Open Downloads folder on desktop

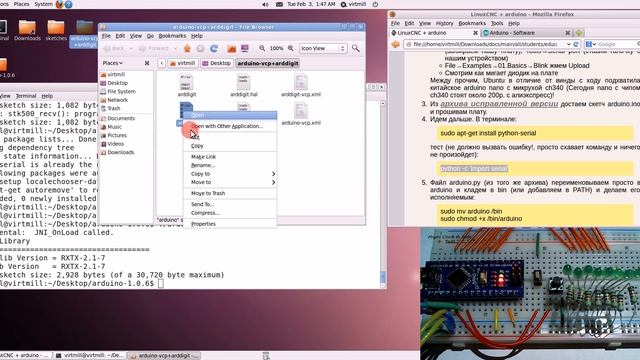[27, 30]
